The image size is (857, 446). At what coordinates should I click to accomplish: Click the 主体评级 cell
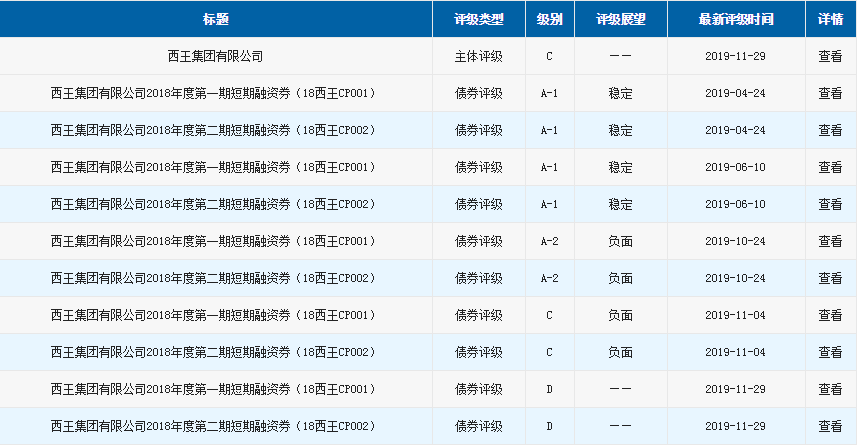click(479, 56)
